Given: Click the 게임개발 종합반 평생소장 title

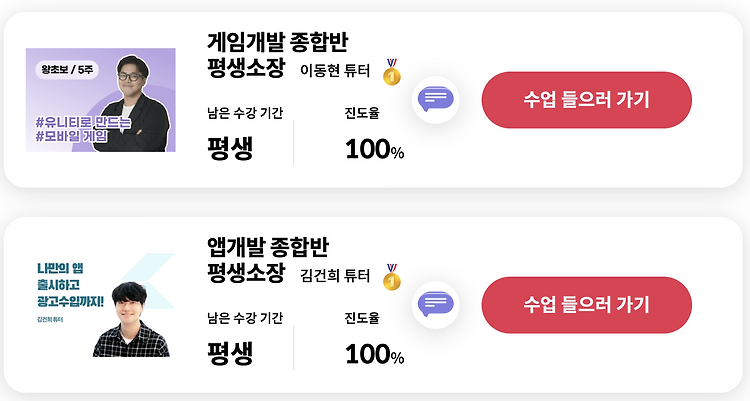Looking at the screenshot, I should [277, 55].
